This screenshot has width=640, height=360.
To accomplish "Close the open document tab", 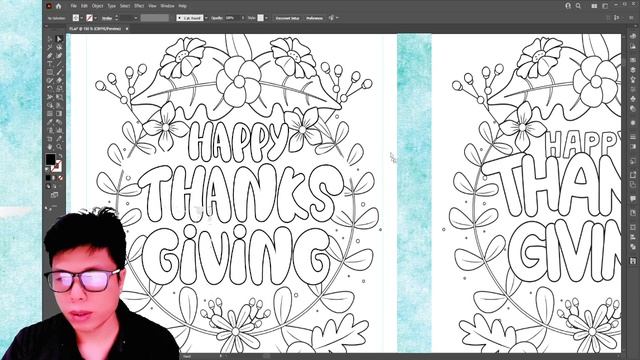I will point(127,29).
